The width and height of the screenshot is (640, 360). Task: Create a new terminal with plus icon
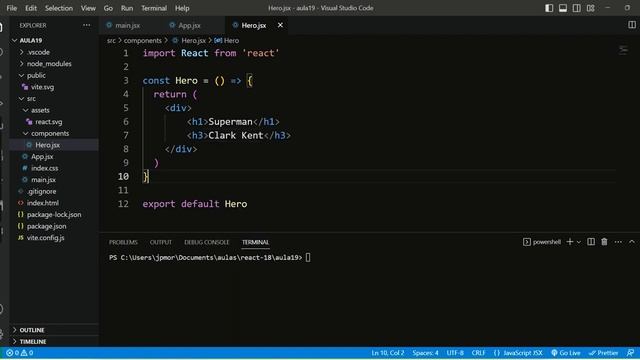[570, 242]
